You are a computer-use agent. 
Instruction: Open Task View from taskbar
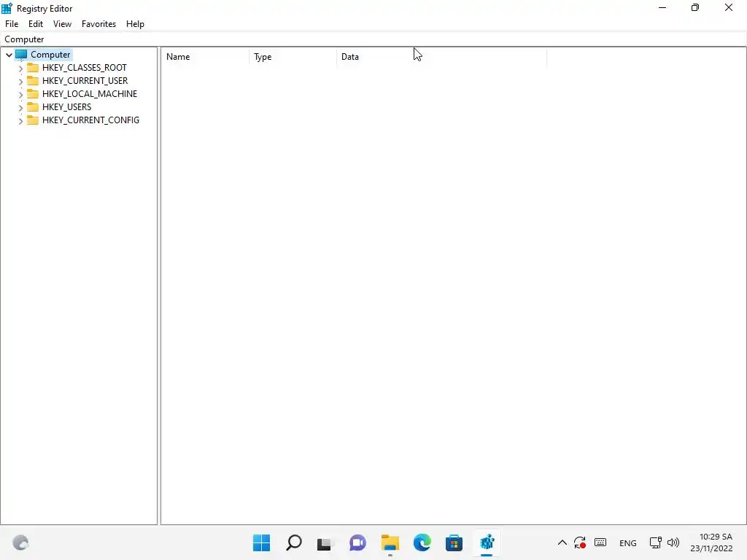click(x=325, y=542)
